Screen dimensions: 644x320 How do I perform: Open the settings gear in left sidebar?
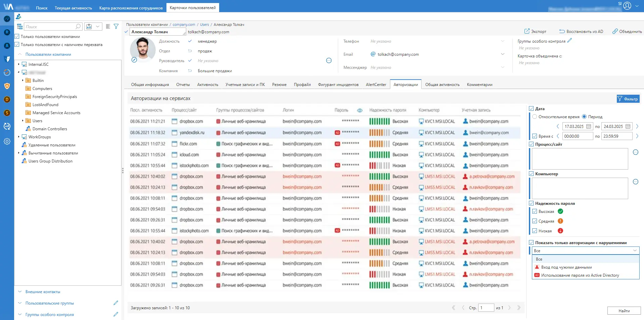tap(7, 141)
